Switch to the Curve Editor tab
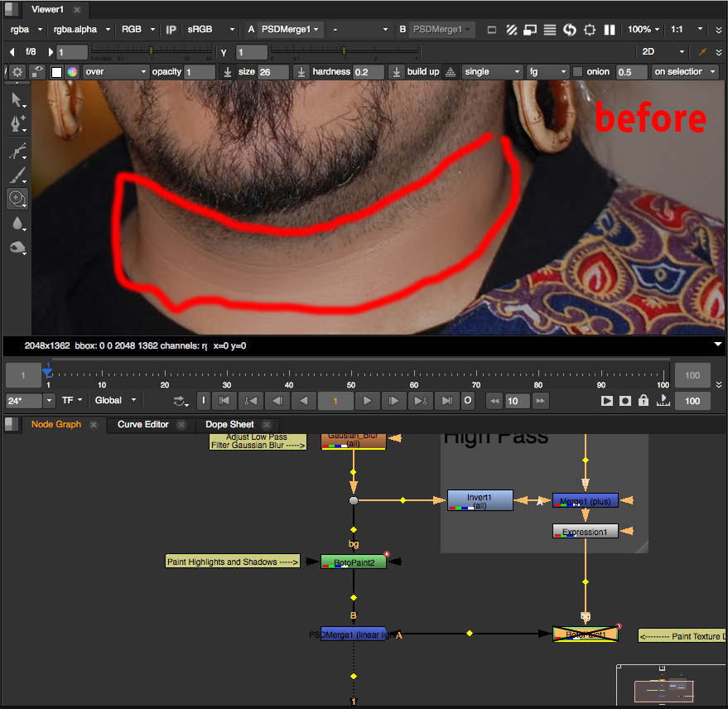Screen dimensions: 728x709 pos(142,425)
